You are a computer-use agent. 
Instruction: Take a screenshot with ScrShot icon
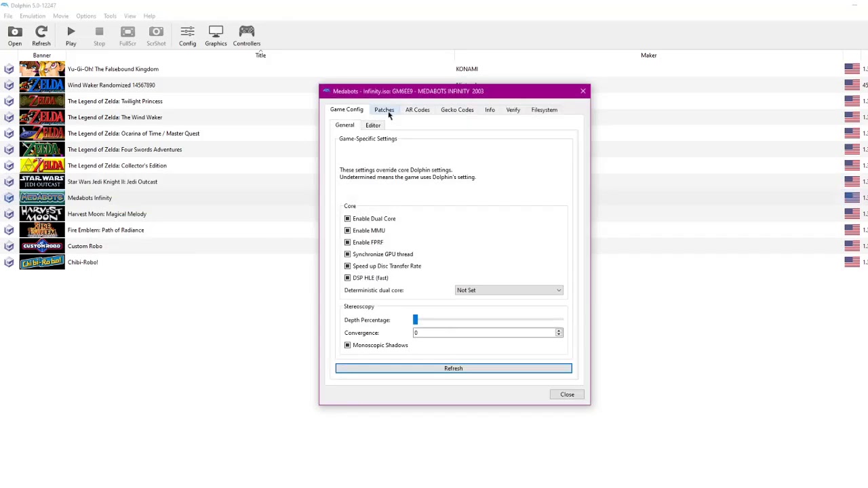(x=156, y=36)
